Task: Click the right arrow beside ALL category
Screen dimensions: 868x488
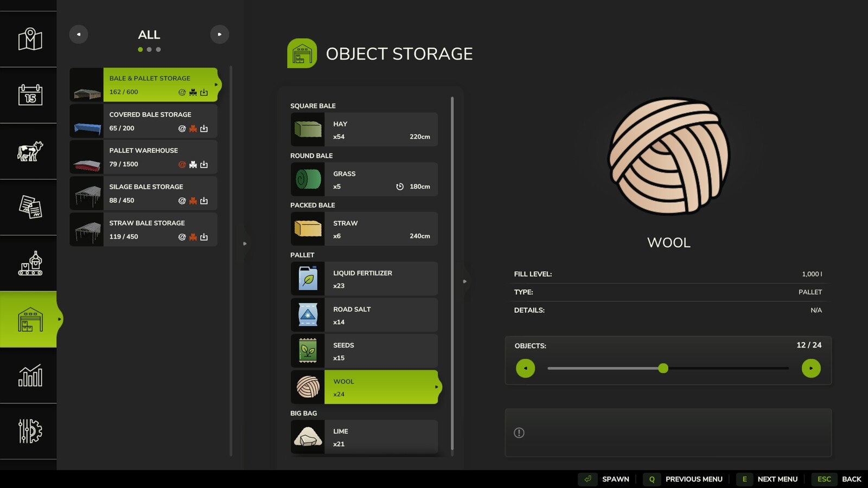Action: (220, 34)
